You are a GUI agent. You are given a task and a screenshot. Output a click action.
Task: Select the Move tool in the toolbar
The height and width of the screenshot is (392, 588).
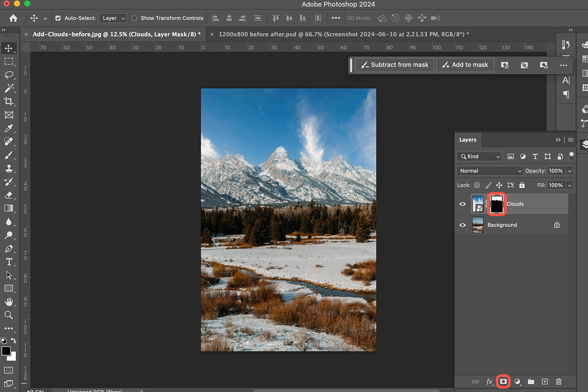point(8,48)
